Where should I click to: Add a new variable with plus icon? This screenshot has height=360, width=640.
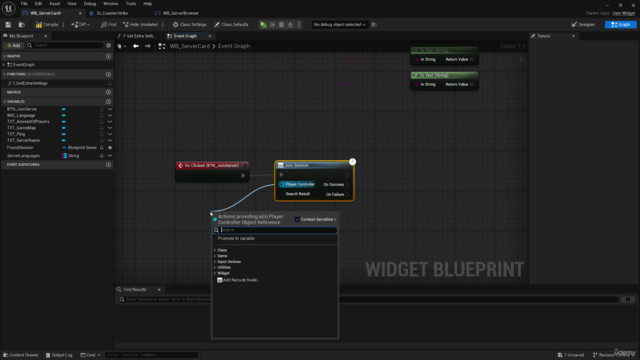(108, 101)
